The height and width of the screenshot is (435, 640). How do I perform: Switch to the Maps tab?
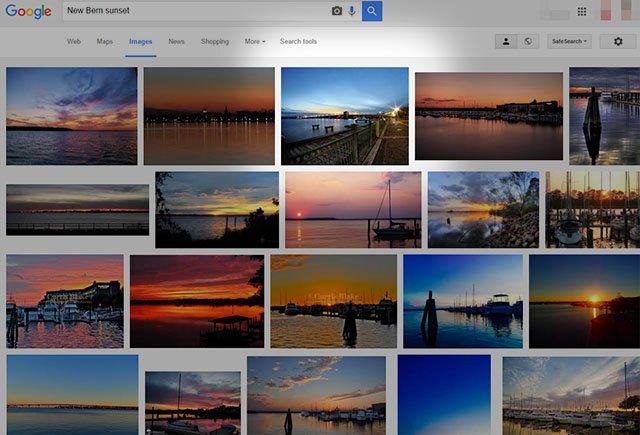[x=104, y=41]
